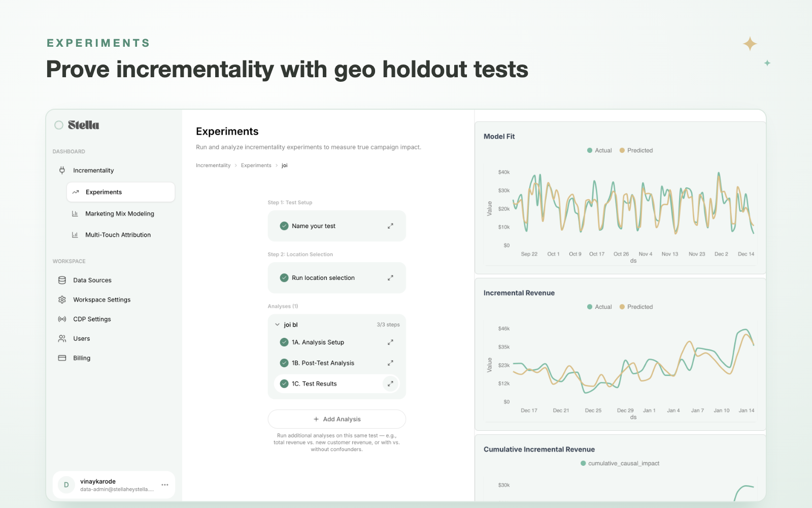Click the Billing card icon
The height and width of the screenshot is (508, 812).
pyautogui.click(x=62, y=358)
